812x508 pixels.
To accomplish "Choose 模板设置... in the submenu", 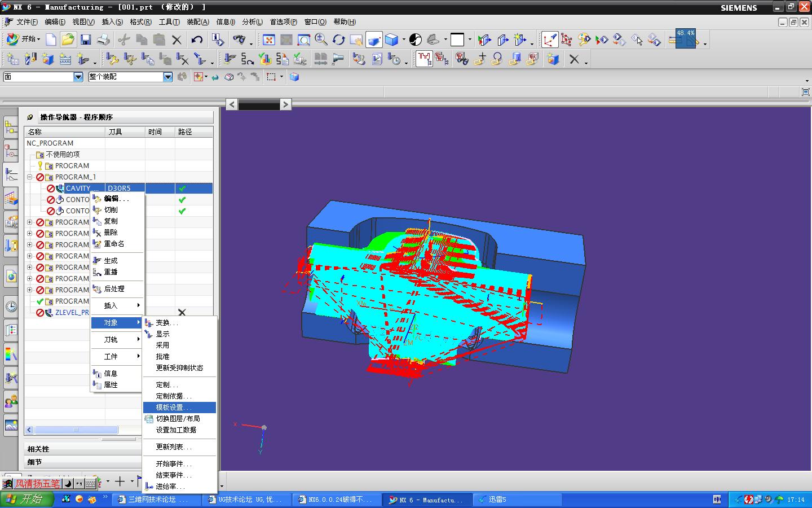I will coord(179,407).
